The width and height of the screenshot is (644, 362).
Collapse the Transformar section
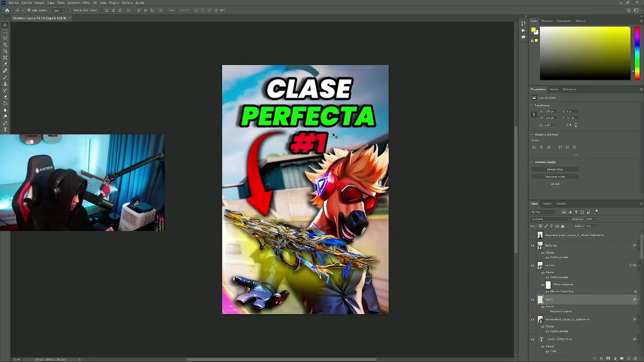(x=531, y=105)
